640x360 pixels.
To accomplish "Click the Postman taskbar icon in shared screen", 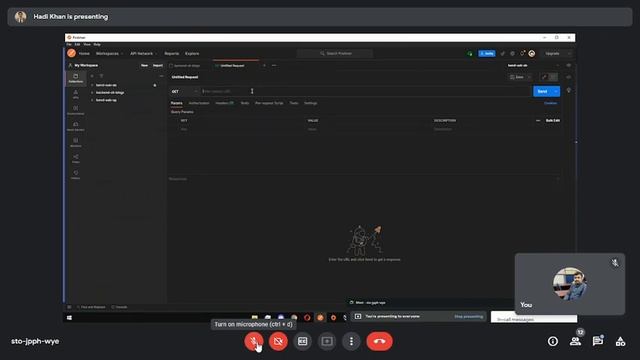I will [x=320, y=317].
